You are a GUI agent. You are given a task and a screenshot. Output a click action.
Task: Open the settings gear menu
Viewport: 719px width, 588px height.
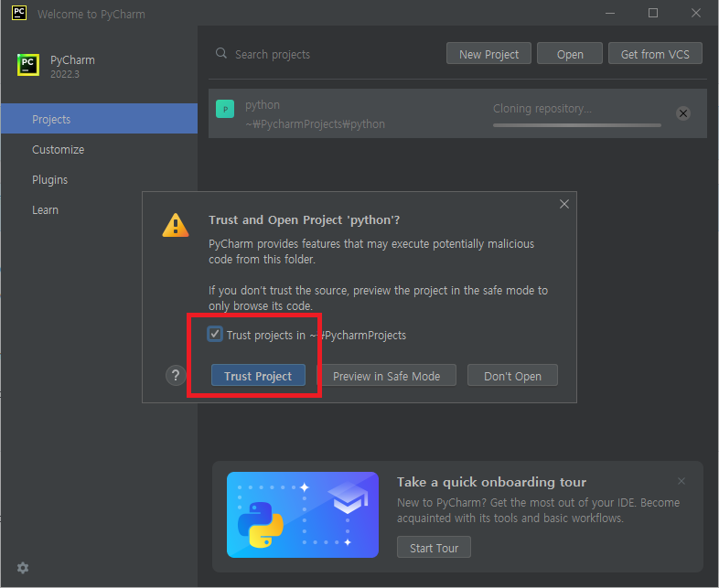(23, 568)
